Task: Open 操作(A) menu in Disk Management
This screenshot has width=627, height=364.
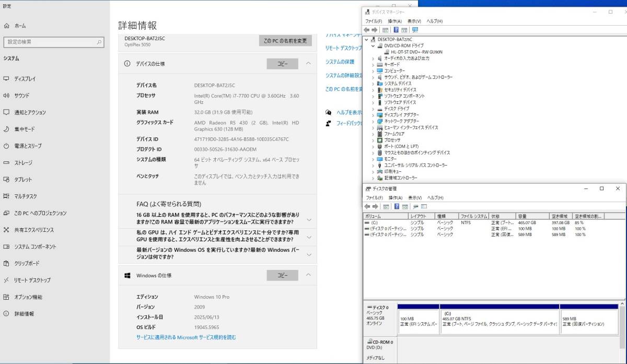Action: 395,198
